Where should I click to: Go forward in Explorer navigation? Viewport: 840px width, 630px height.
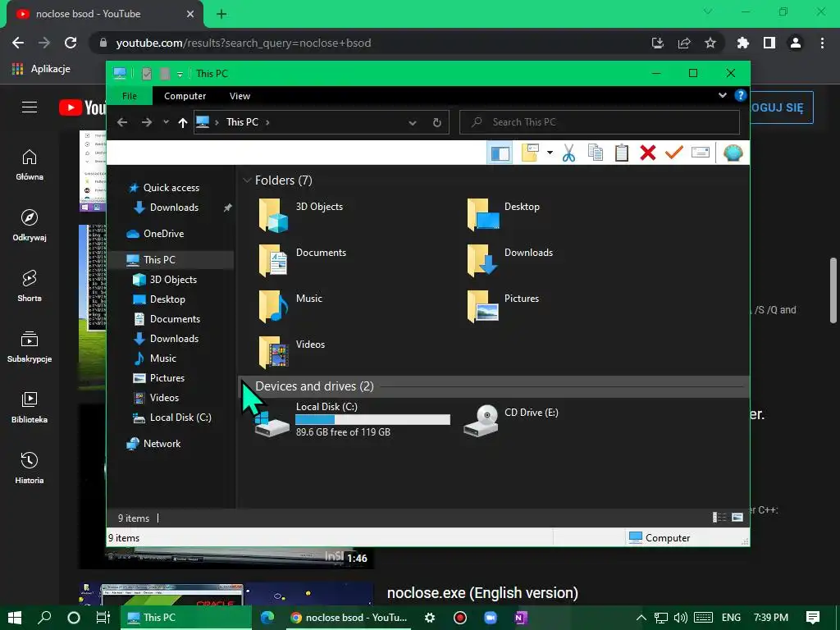coord(146,122)
